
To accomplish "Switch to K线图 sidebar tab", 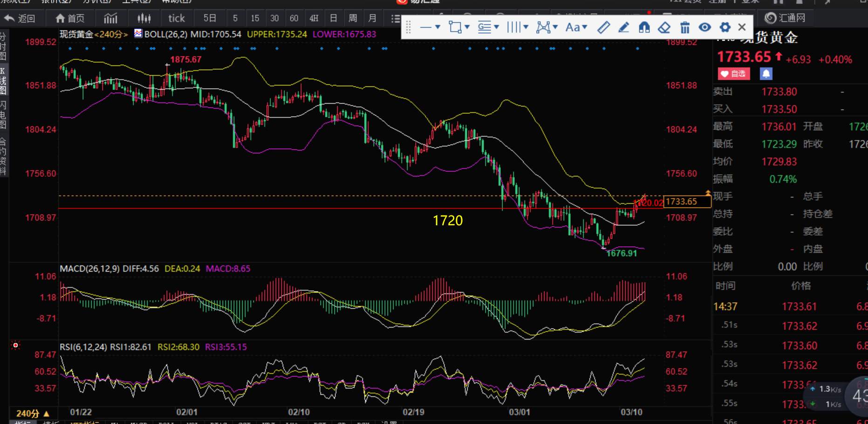I will click(3, 80).
